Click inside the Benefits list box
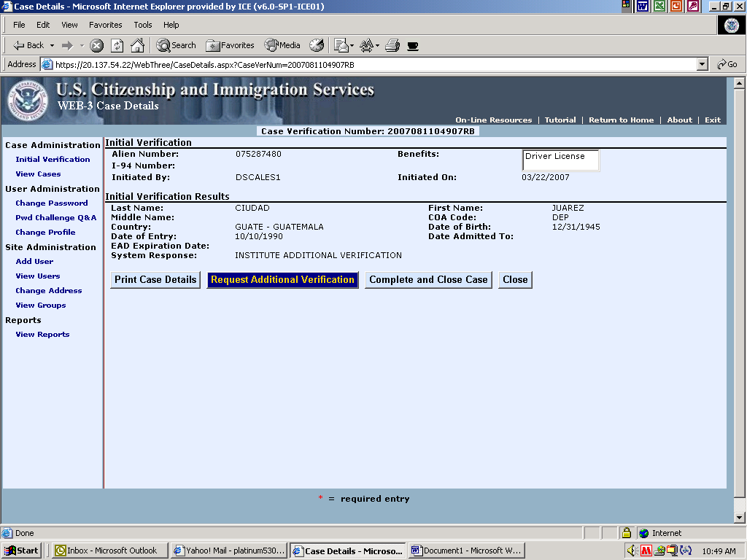747x560 pixels. (x=560, y=160)
